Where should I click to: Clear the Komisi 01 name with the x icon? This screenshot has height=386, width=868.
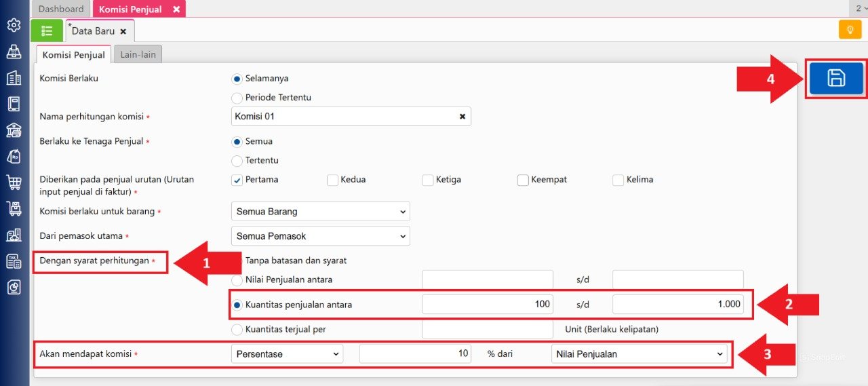coord(462,117)
